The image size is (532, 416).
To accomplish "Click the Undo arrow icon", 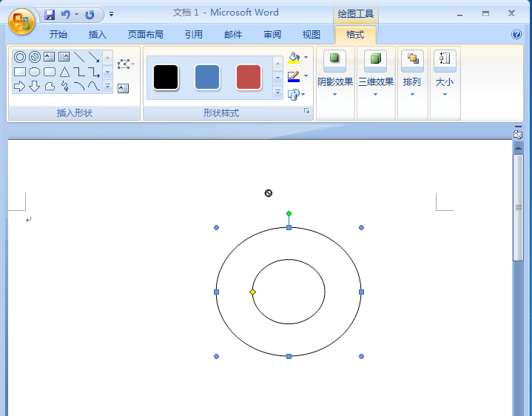I will [66, 14].
